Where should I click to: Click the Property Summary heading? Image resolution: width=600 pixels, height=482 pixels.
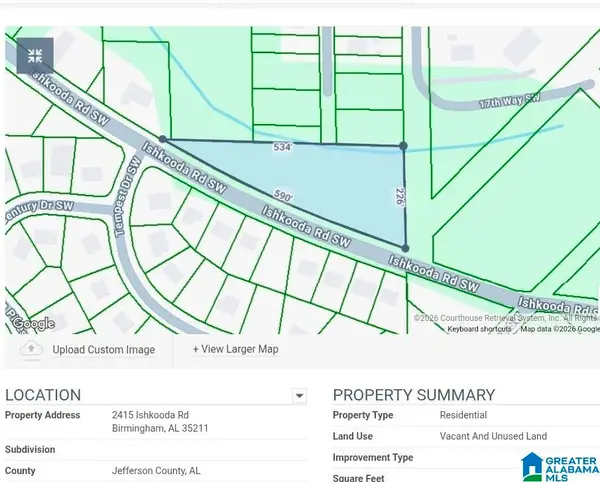pyautogui.click(x=413, y=395)
